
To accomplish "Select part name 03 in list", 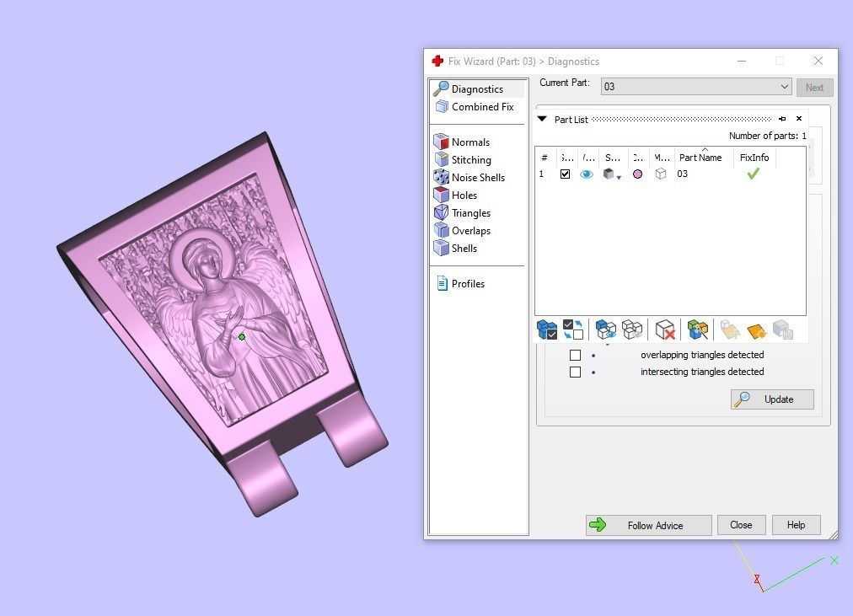I will coord(682,174).
